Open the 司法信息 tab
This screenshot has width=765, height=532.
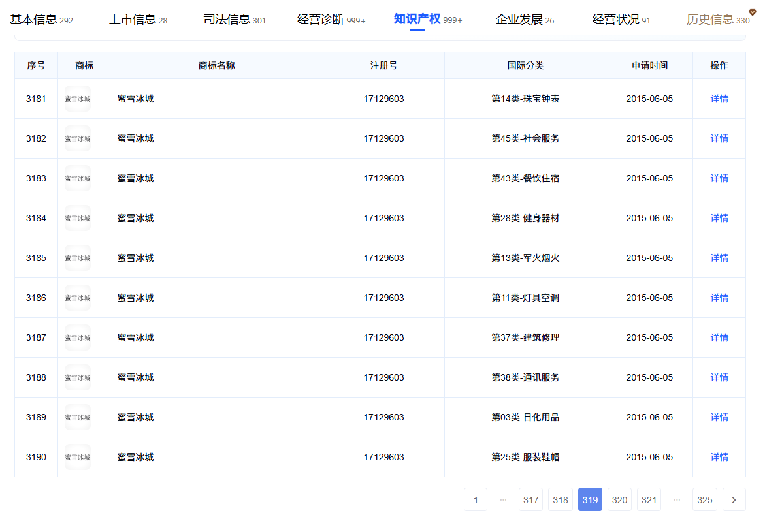(235, 20)
